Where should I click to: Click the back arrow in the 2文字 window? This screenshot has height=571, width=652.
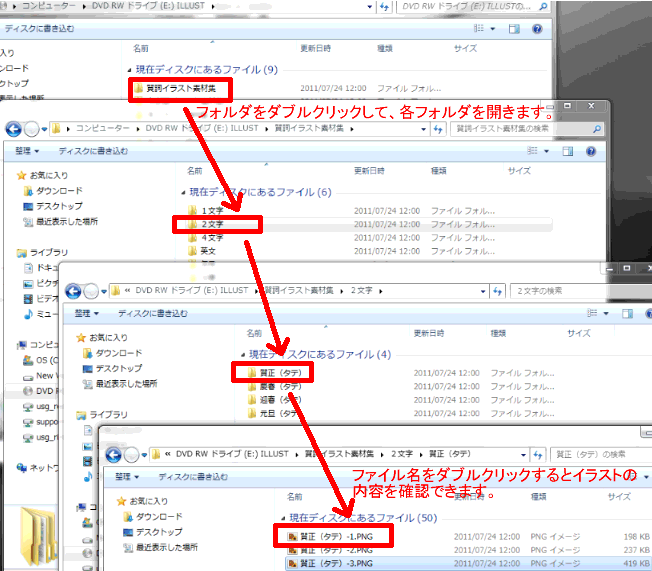click(73, 292)
